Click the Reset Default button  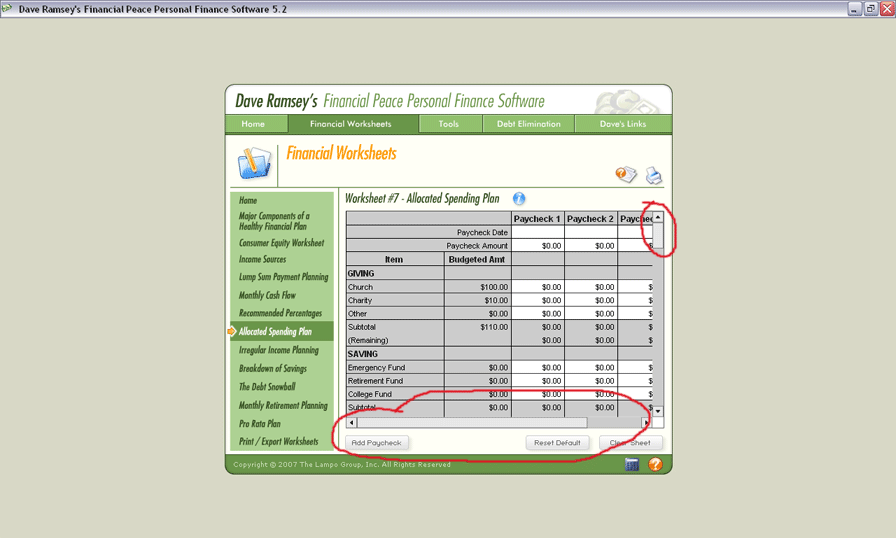557,443
